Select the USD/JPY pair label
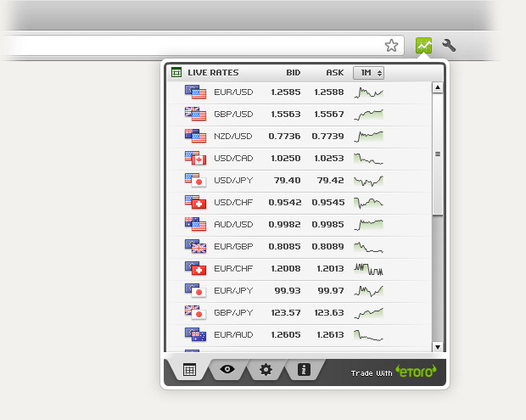The image size is (526, 420). coord(233,181)
